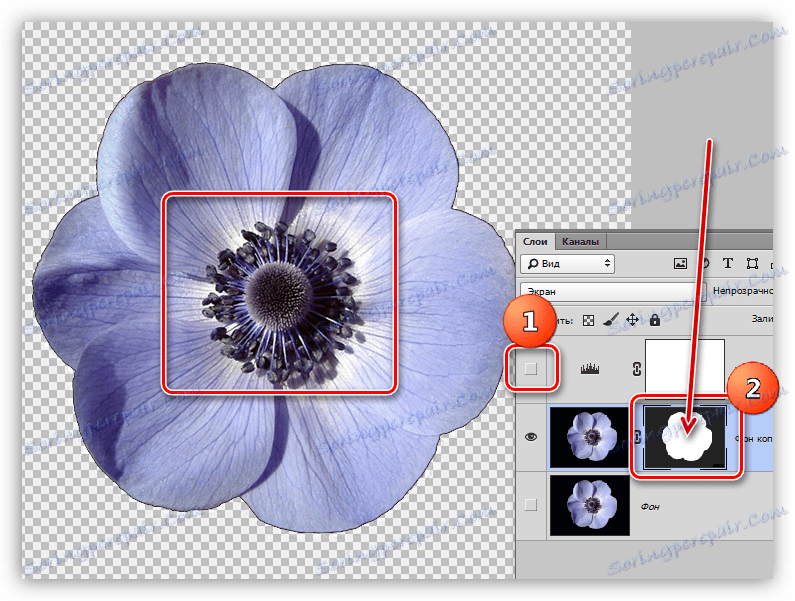Click the shape layer filter icon
The width and height of the screenshot is (795, 601).
point(752,264)
